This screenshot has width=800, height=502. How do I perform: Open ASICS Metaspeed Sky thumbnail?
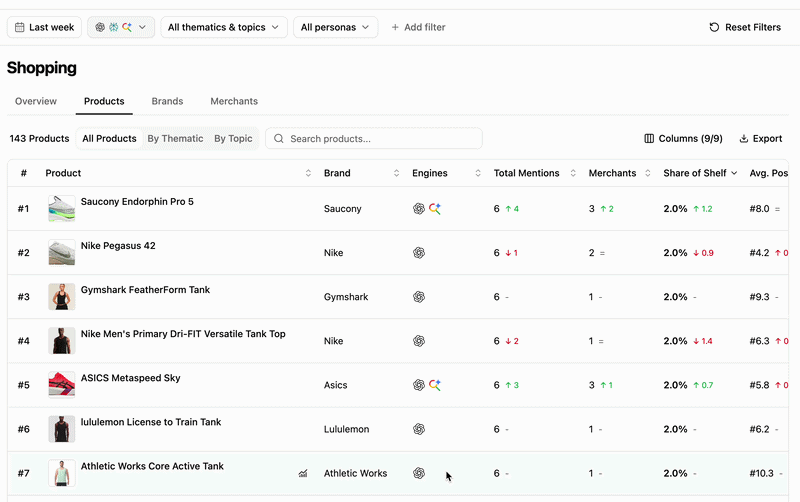click(x=62, y=385)
